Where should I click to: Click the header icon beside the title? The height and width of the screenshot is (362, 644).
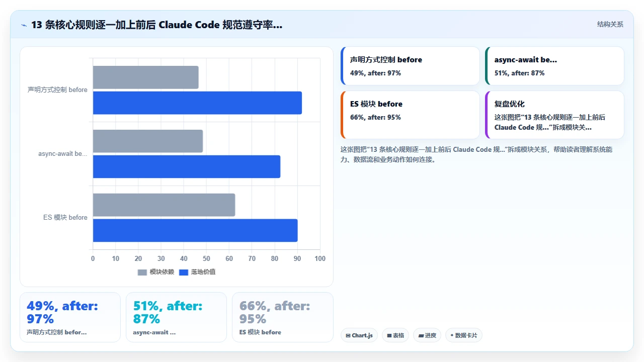tap(24, 25)
